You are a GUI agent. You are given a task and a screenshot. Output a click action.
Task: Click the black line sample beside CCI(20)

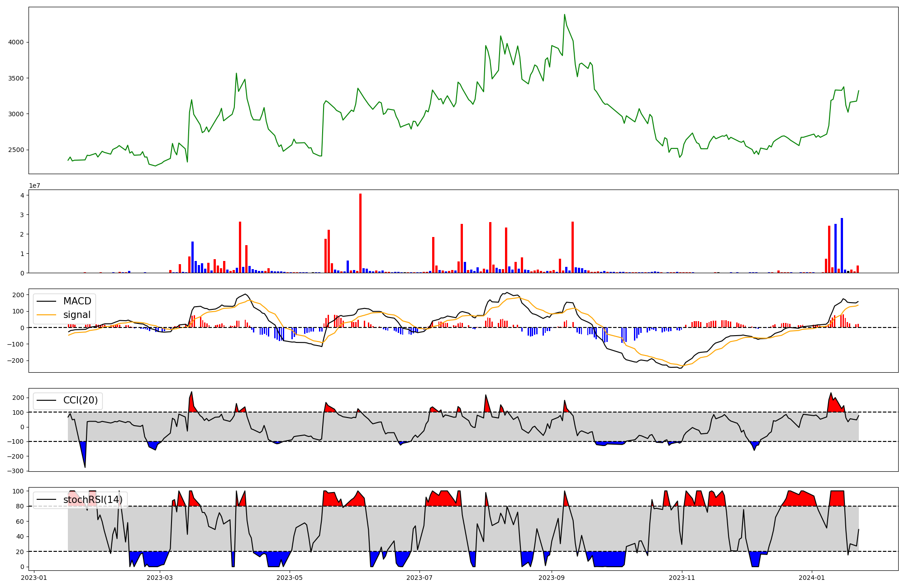click(47, 401)
